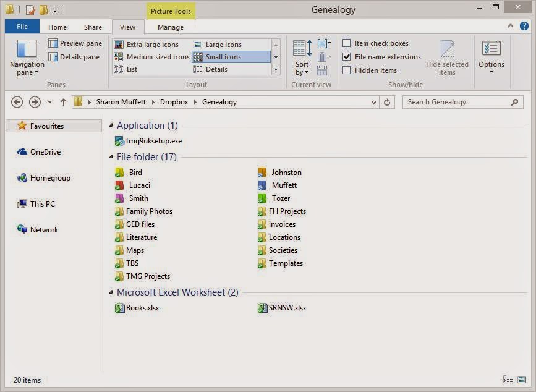Click the Properties quick access icon
Image resolution: width=536 pixels, height=392 pixels.
(30, 9)
